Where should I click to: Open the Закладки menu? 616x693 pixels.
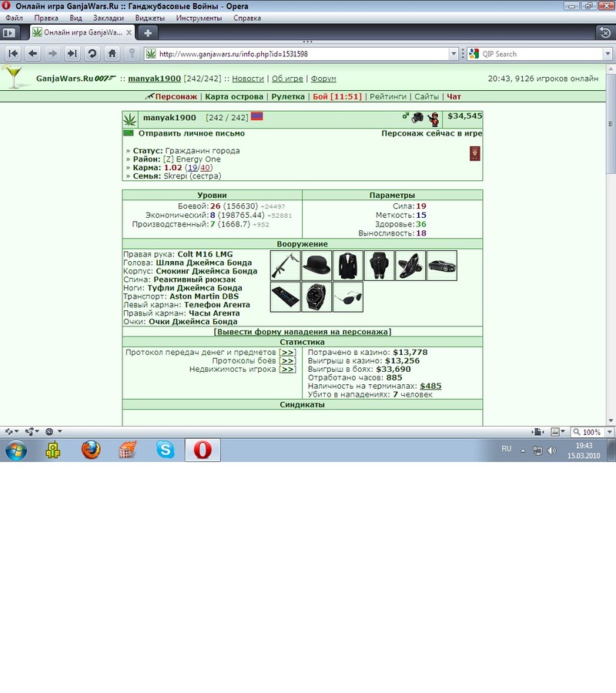pyautogui.click(x=109, y=18)
